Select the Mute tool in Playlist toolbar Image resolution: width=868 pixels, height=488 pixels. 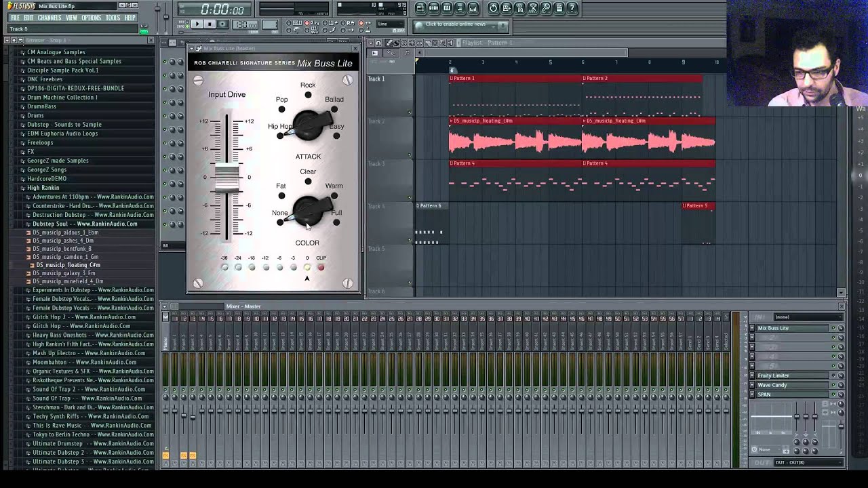tap(412, 43)
